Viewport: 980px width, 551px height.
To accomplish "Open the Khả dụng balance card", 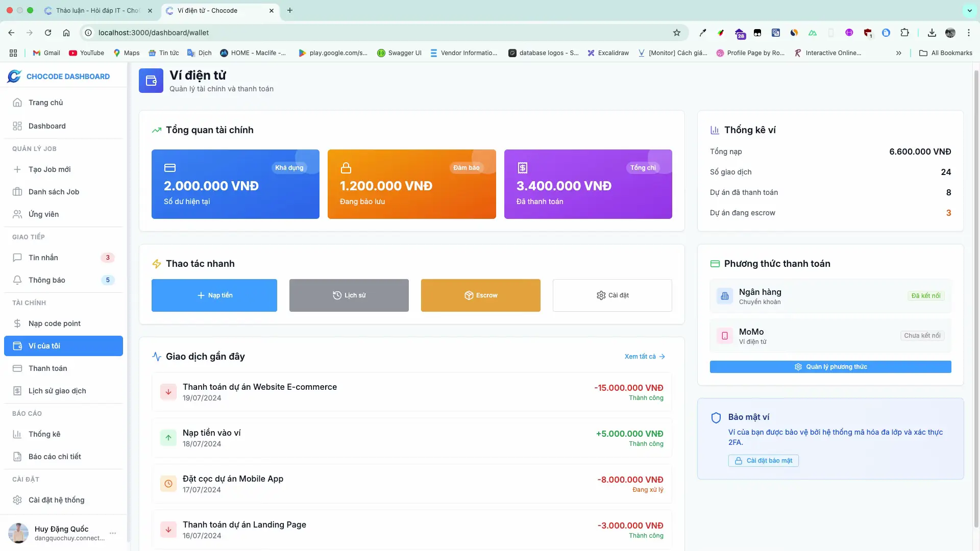I will pyautogui.click(x=235, y=184).
